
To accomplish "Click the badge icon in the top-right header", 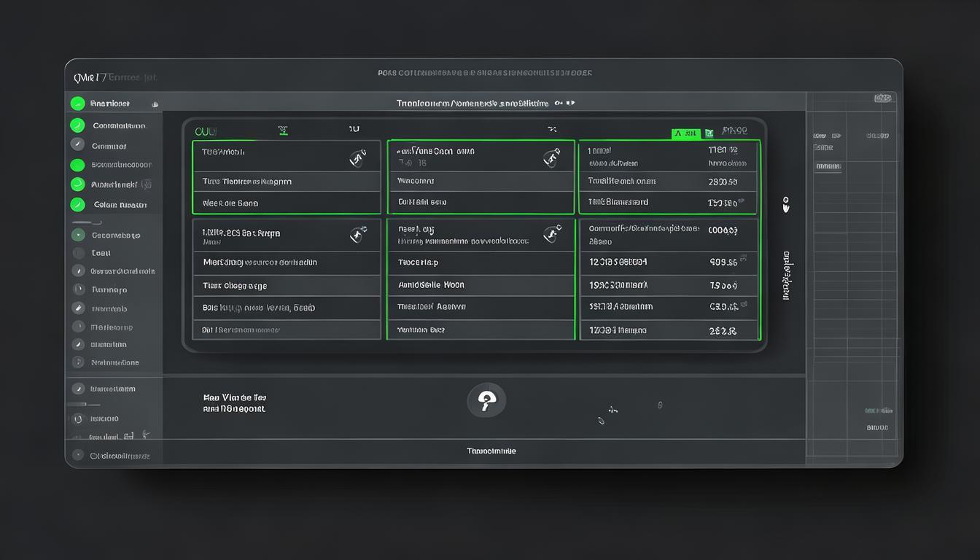I will click(x=882, y=98).
